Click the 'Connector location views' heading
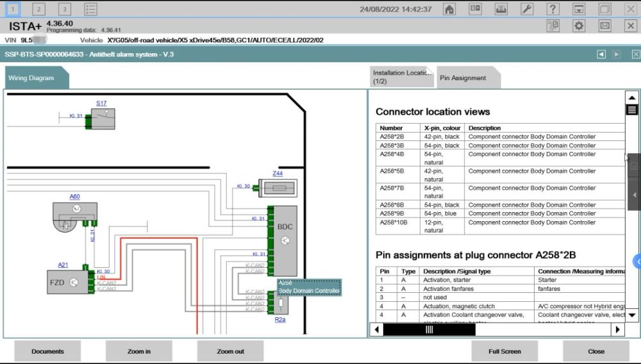 pyautogui.click(x=433, y=112)
